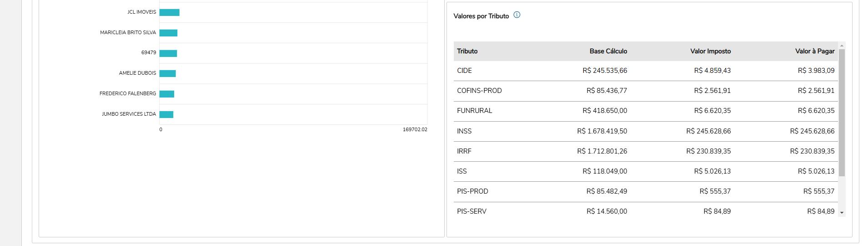Screen dimensions: 868x246
Task: Click the Valor Imposto column header
Action: 710,51
